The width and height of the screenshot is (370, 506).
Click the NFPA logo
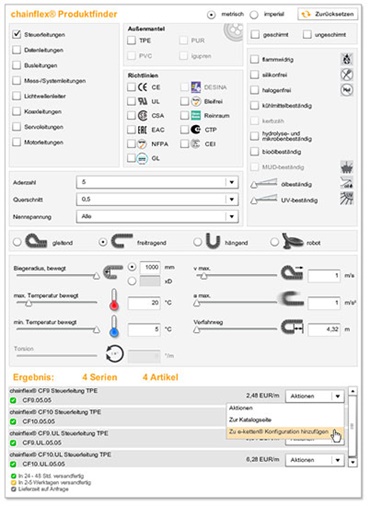(x=143, y=144)
